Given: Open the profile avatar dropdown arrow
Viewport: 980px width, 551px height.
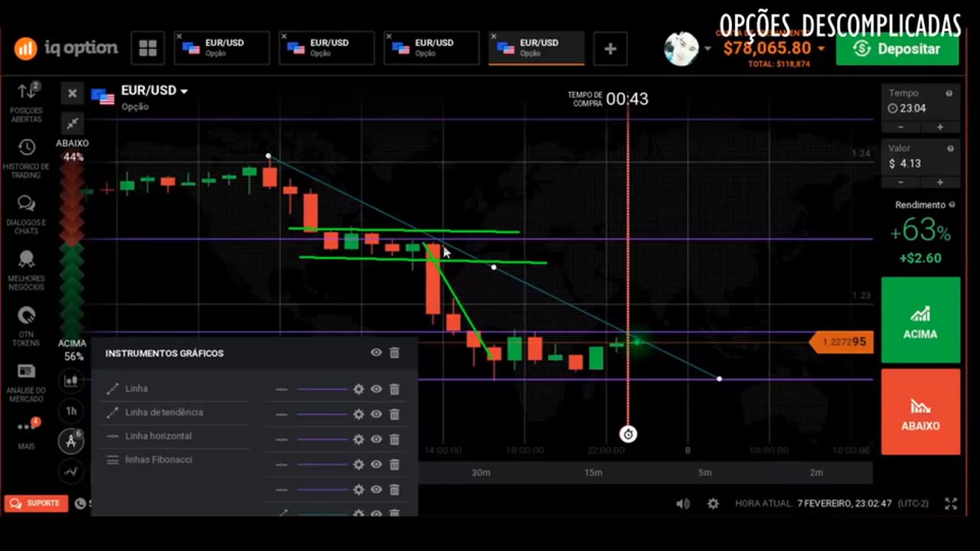Looking at the screenshot, I should click(x=707, y=49).
